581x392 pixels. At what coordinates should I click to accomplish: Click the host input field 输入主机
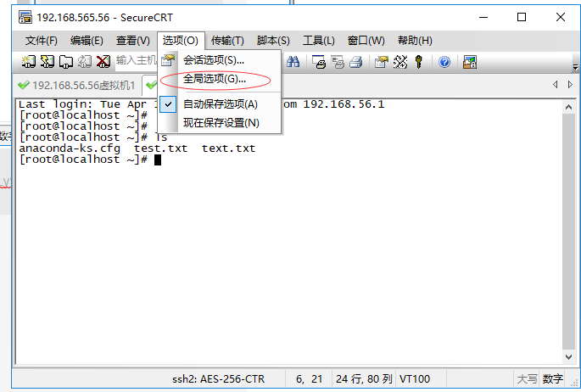coord(137,60)
